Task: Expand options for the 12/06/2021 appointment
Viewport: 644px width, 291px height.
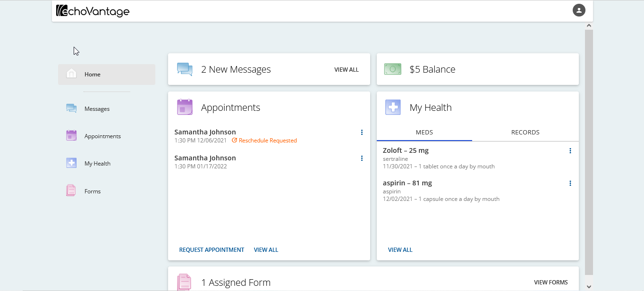Action: coord(362,132)
